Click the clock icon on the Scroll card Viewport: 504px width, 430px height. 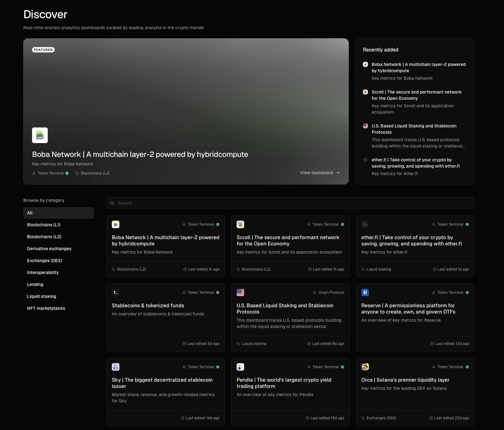pyautogui.click(x=310, y=269)
